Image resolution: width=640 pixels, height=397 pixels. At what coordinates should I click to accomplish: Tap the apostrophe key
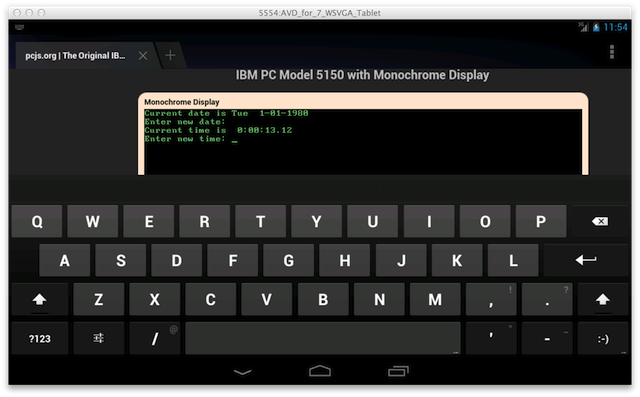(491, 338)
